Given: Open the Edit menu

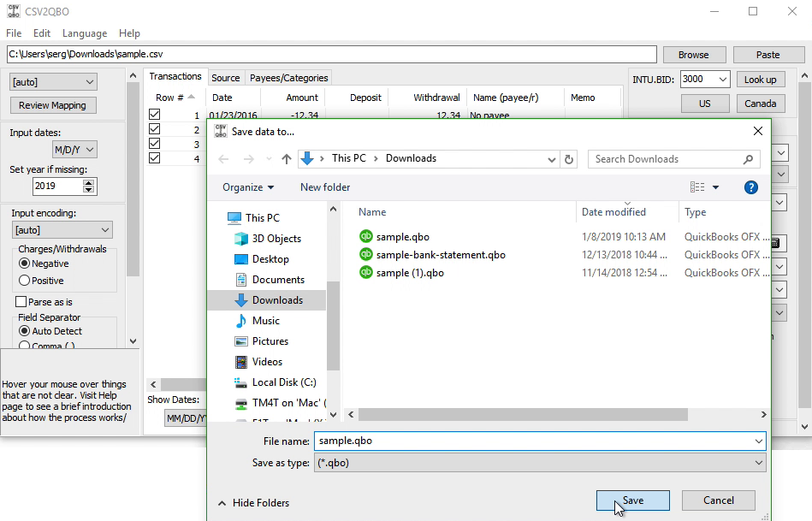Looking at the screenshot, I should click(x=42, y=33).
